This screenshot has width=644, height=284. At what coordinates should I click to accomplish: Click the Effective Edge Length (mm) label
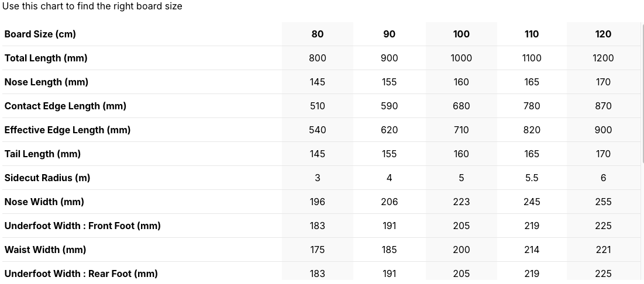(67, 130)
